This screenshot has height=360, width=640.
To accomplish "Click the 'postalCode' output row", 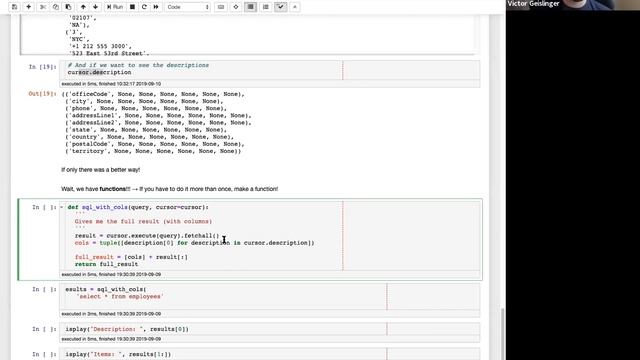I will click(155, 144).
